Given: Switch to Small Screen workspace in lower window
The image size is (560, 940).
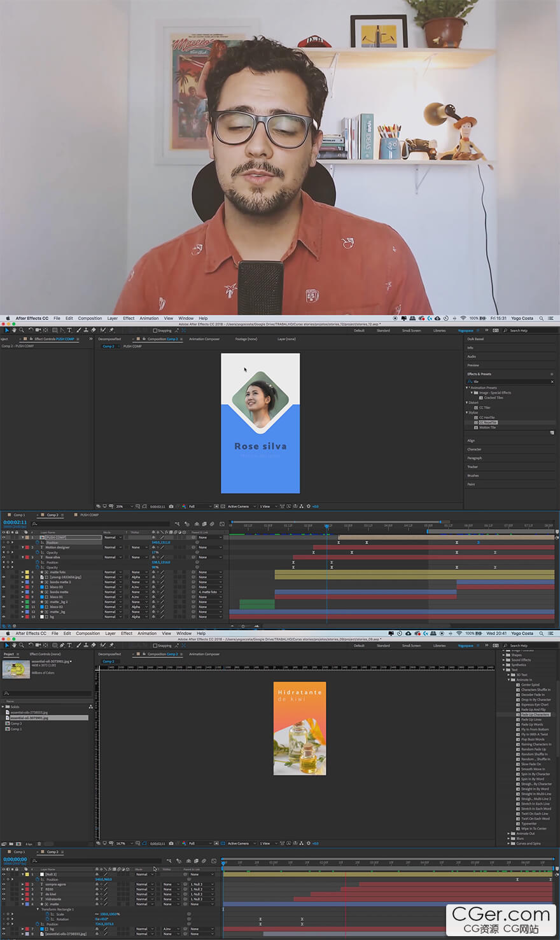Looking at the screenshot, I should click(412, 645).
